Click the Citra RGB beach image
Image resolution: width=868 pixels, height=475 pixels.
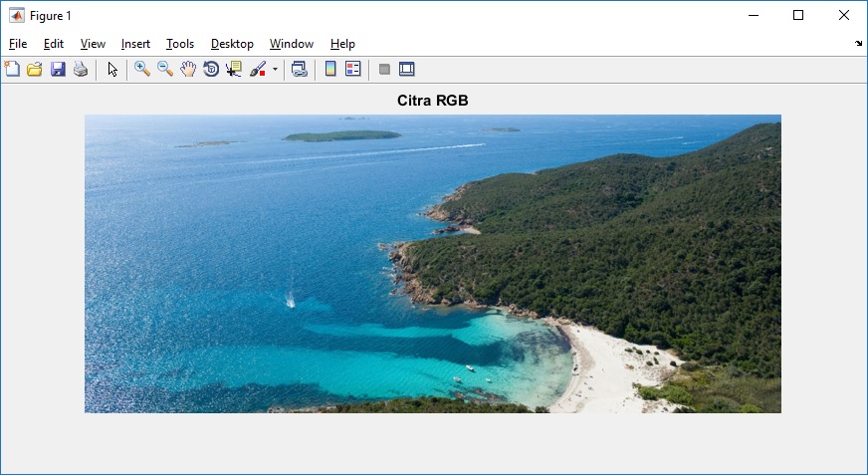tap(432, 264)
